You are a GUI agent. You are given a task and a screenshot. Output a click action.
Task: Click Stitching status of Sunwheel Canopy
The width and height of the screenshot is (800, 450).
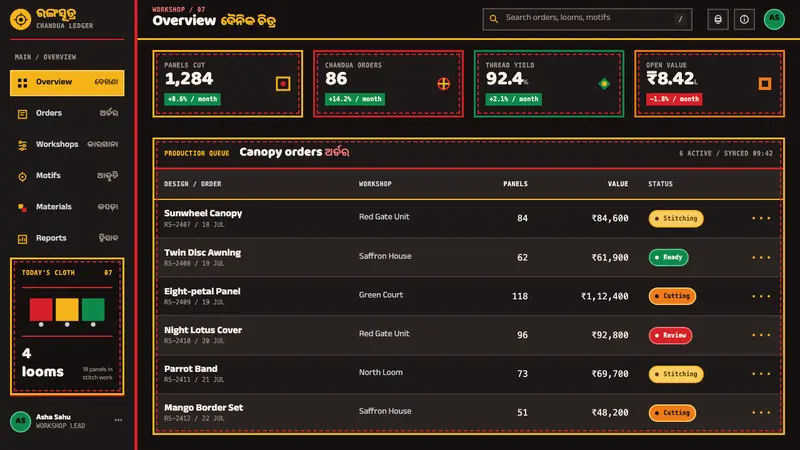[676, 218]
